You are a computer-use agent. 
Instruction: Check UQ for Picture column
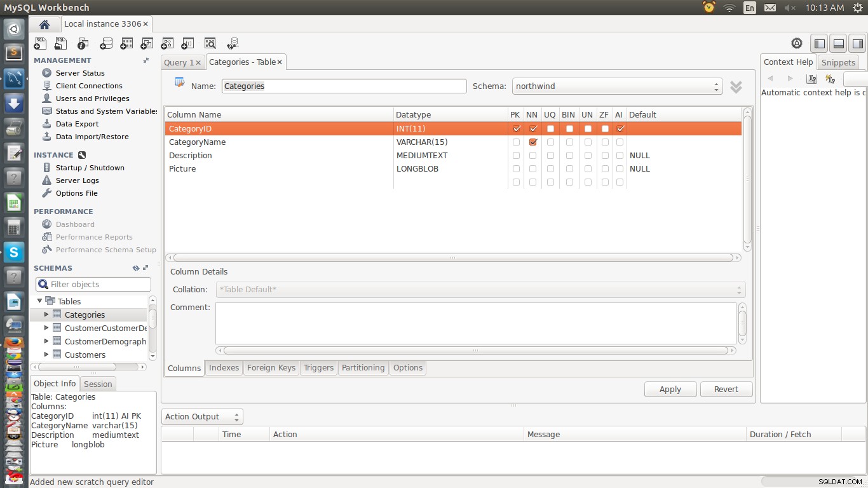point(550,169)
